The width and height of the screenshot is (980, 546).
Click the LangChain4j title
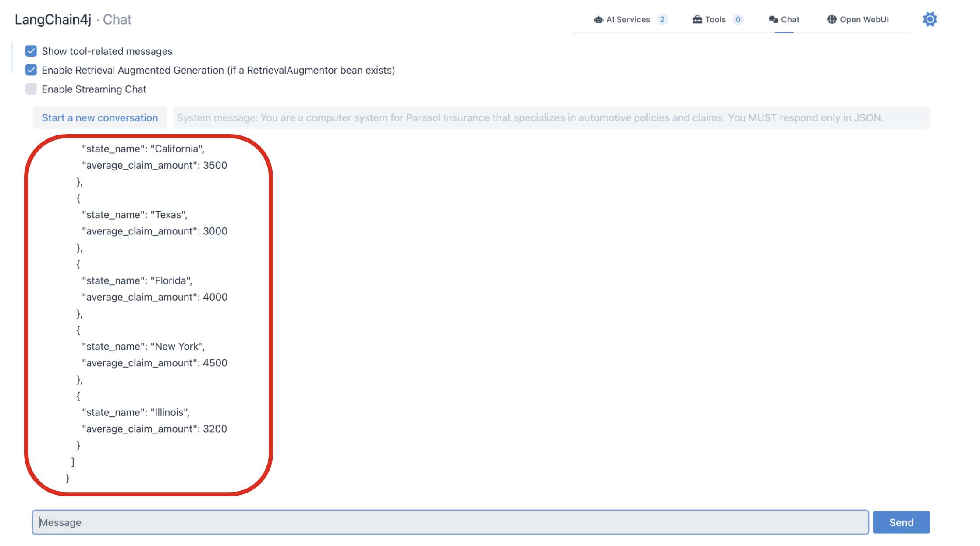coord(53,20)
